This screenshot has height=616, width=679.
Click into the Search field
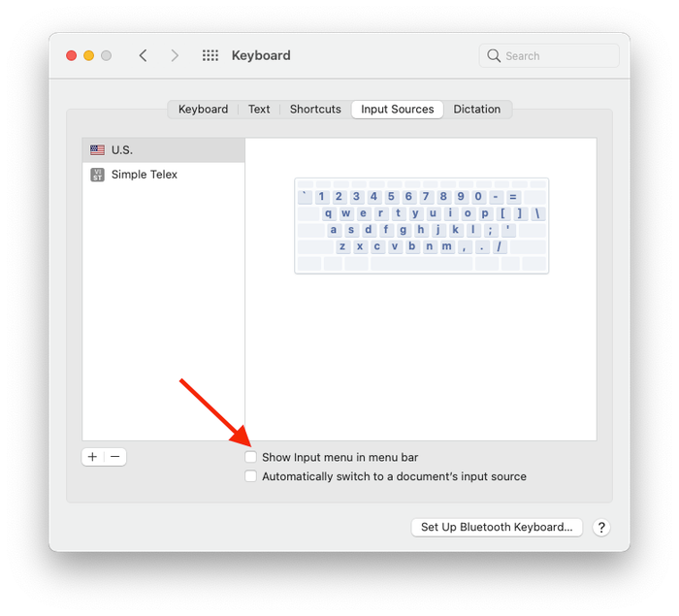(549, 55)
